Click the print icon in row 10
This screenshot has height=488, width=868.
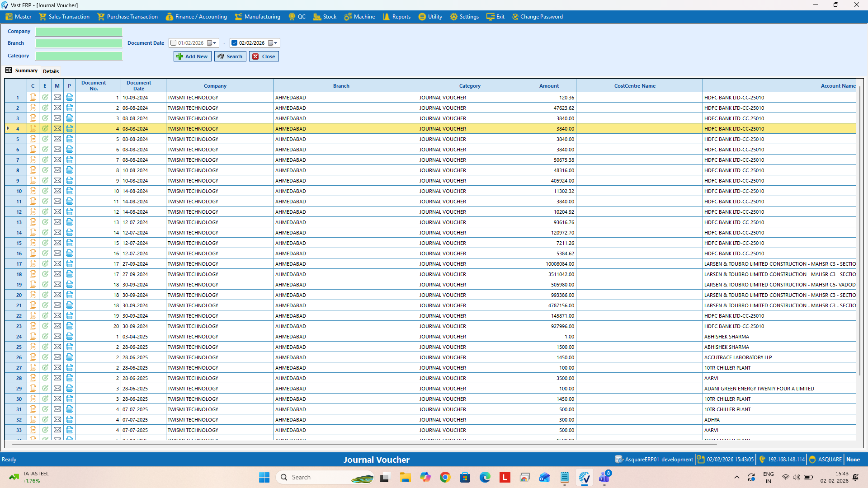tap(70, 191)
